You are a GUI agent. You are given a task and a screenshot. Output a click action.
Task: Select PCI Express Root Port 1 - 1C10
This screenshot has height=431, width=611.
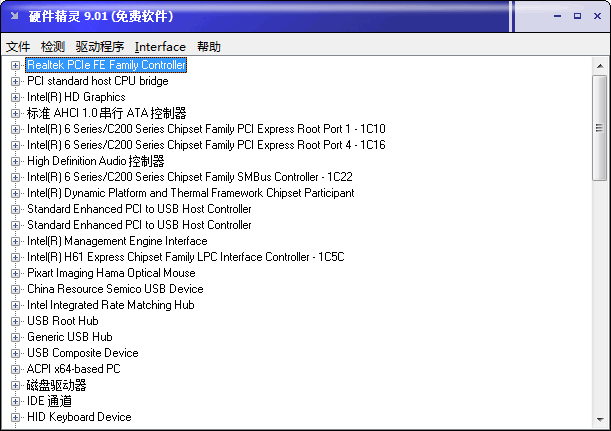pos(206,129)
